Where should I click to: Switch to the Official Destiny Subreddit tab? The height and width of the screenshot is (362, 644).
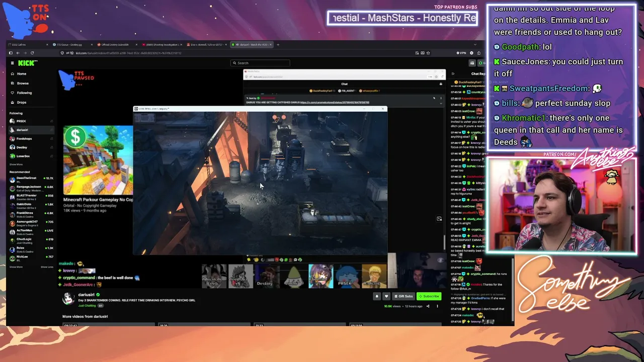[117, 45]
